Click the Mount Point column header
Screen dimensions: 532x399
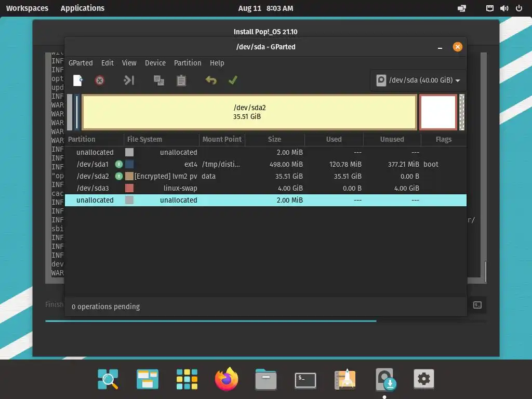pyautogui.click(x=222, y=139)
